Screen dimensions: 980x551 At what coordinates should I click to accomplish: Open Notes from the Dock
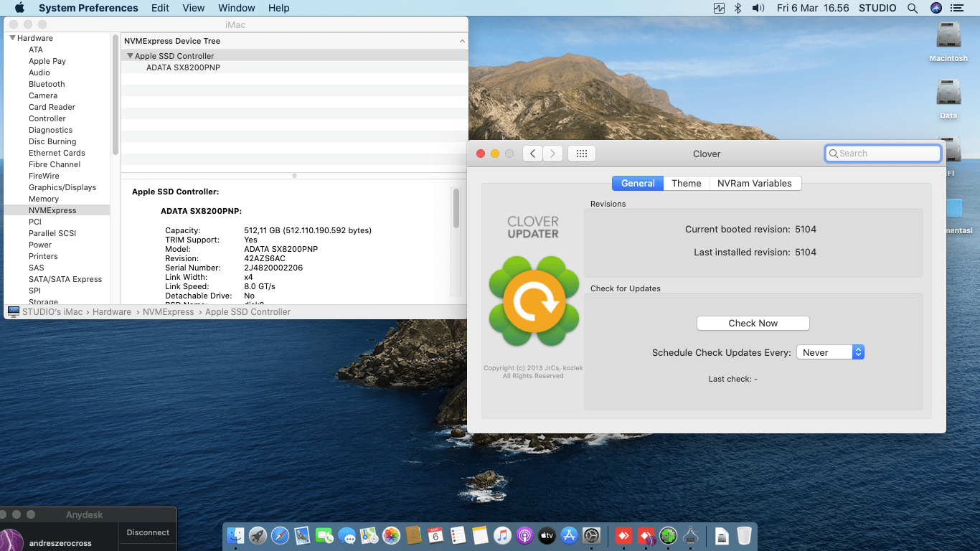point(480,535)
